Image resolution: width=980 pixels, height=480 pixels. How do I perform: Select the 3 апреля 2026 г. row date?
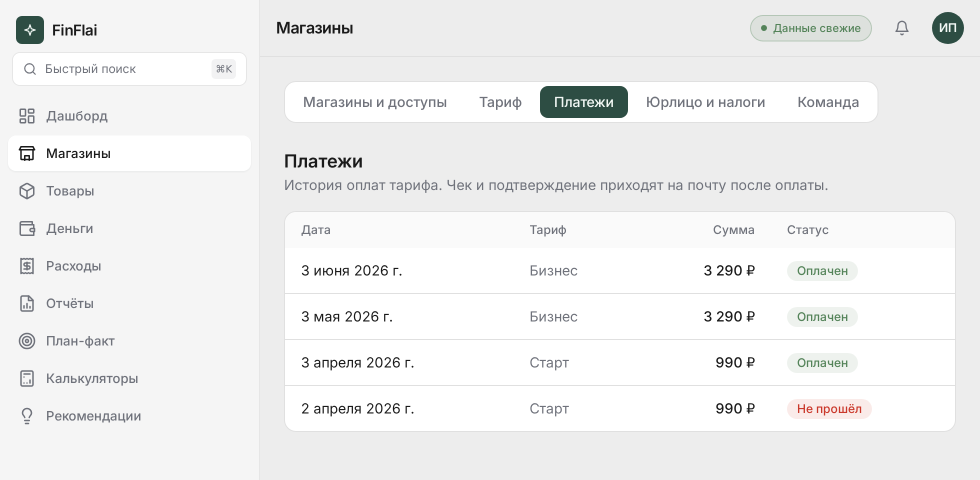coord(357,362)
